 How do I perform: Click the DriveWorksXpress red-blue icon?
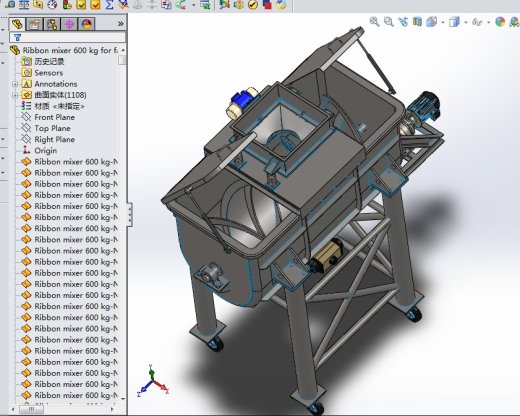click(x=267, y=4)
